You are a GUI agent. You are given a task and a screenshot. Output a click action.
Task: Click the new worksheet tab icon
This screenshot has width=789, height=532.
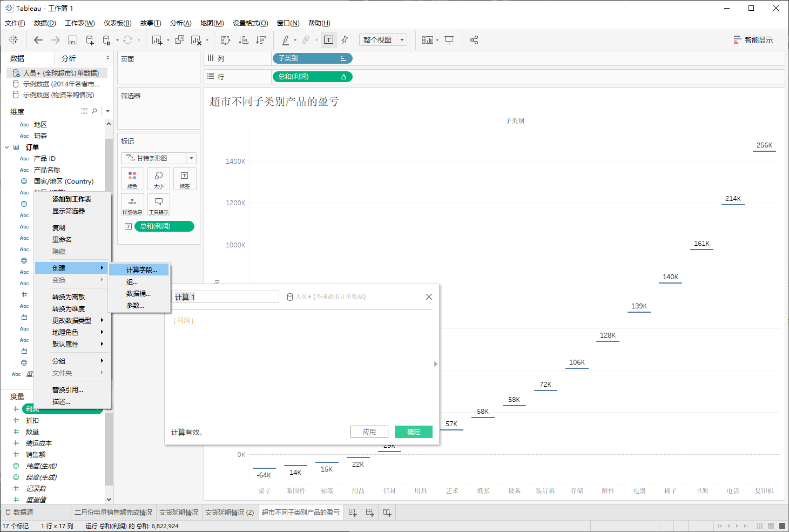point(353,513)
